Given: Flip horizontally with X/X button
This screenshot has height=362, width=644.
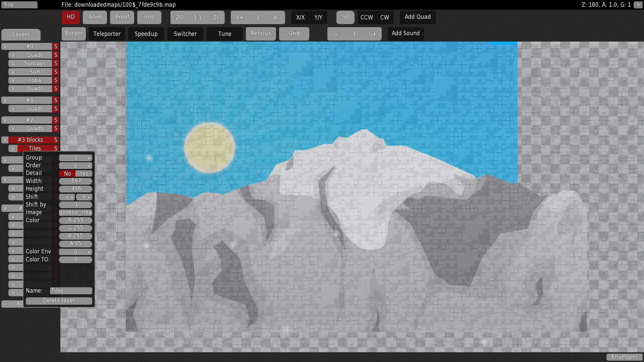Looking at the screenshot, I should (x=300, y=17).
